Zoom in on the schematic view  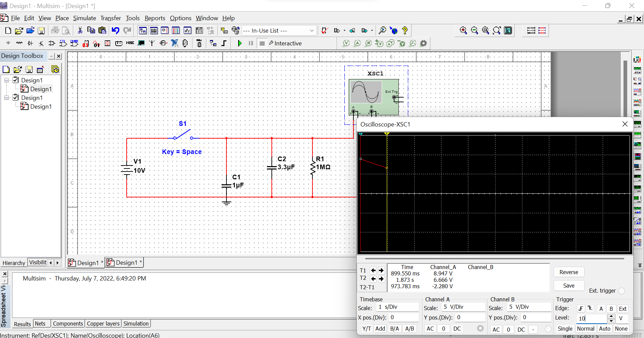tap(463, 30)
